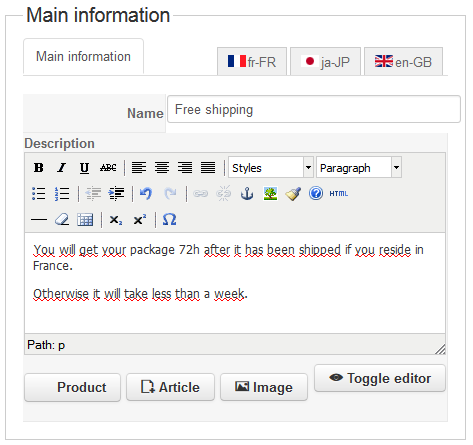The height and width of the screenshot is (445, 473).
Task: Edit the HTML source
Action: (339, 193)
